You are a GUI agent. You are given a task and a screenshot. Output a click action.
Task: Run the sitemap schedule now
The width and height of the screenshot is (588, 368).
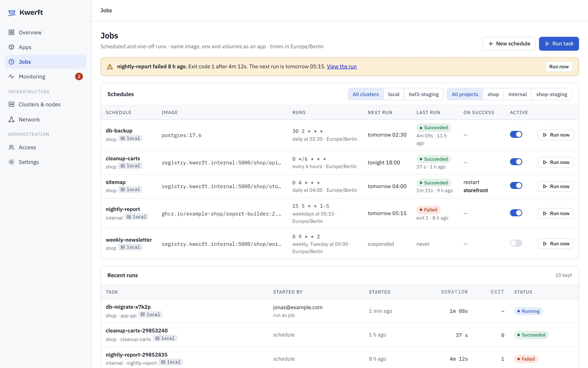[556, 186]
